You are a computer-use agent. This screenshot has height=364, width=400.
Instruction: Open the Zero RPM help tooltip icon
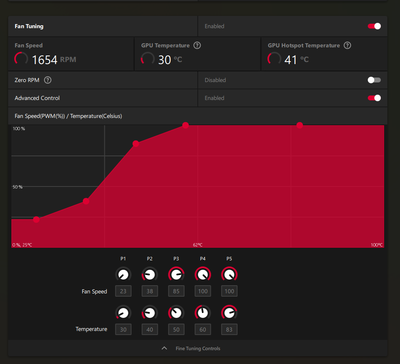click(x=48, y=80)
